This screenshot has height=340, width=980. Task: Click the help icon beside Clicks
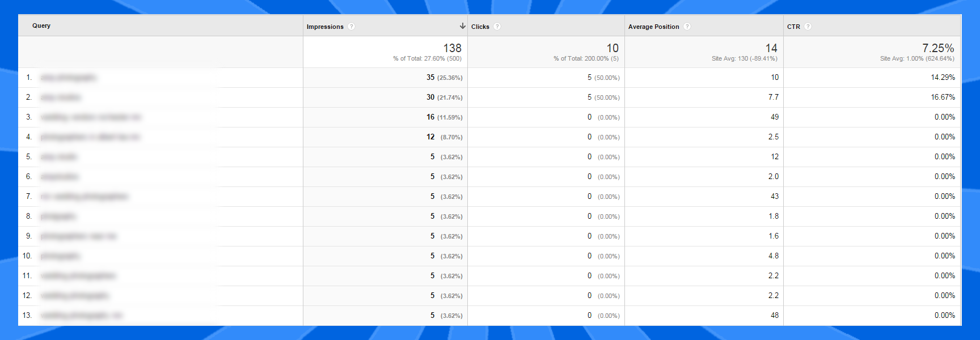497,27
